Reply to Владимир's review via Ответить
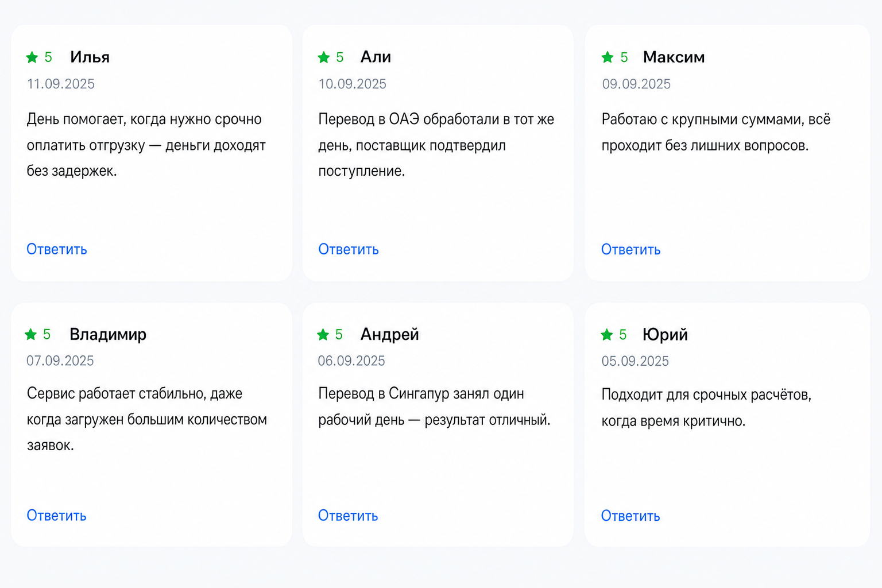The width and height of the screenshot is (882, 588). [56, 516]
